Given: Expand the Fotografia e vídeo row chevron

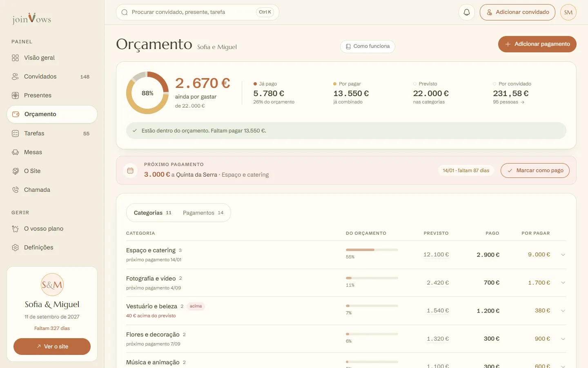Looking at the screenshot, I should pyautogui.click(x=563, y=283).
